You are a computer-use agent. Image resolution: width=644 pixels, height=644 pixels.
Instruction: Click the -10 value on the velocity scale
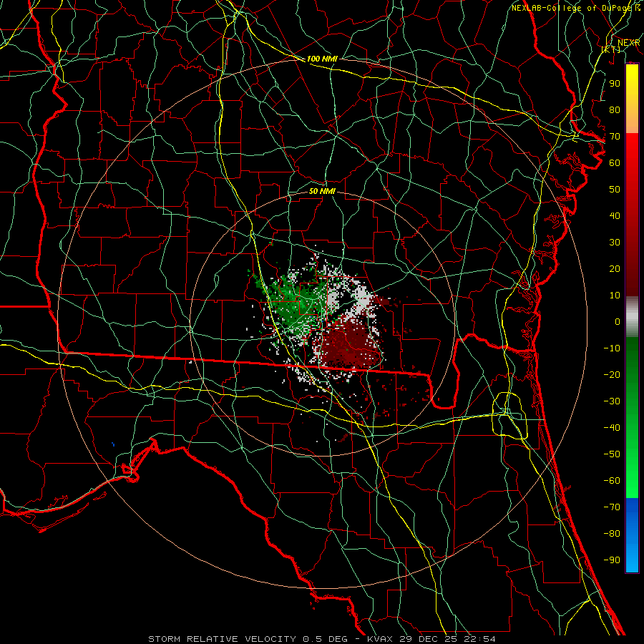pyautogui.click(x=612, y=348)
